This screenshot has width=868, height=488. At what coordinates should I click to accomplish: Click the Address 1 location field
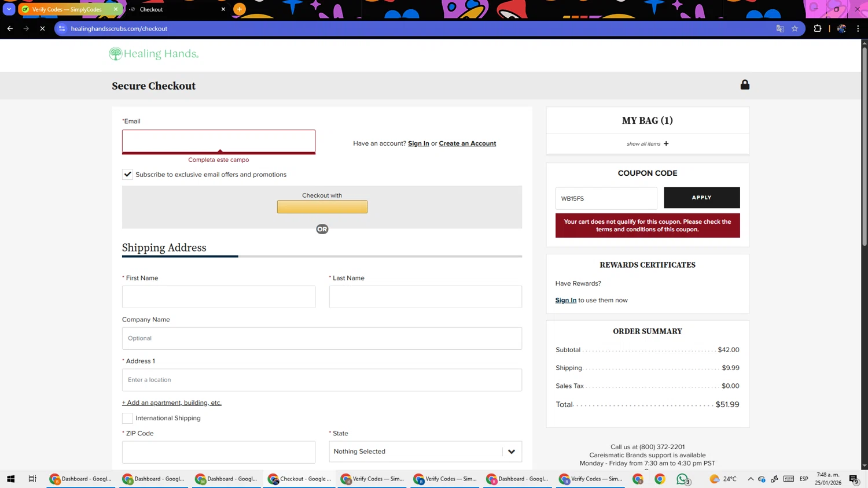(x=322, y=380)
